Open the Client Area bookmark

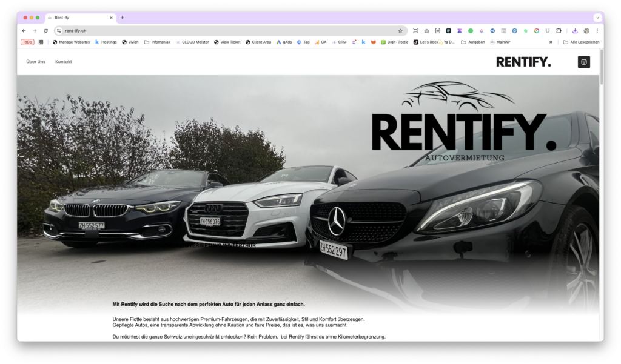pyautogui.click(x=258, y=42)
